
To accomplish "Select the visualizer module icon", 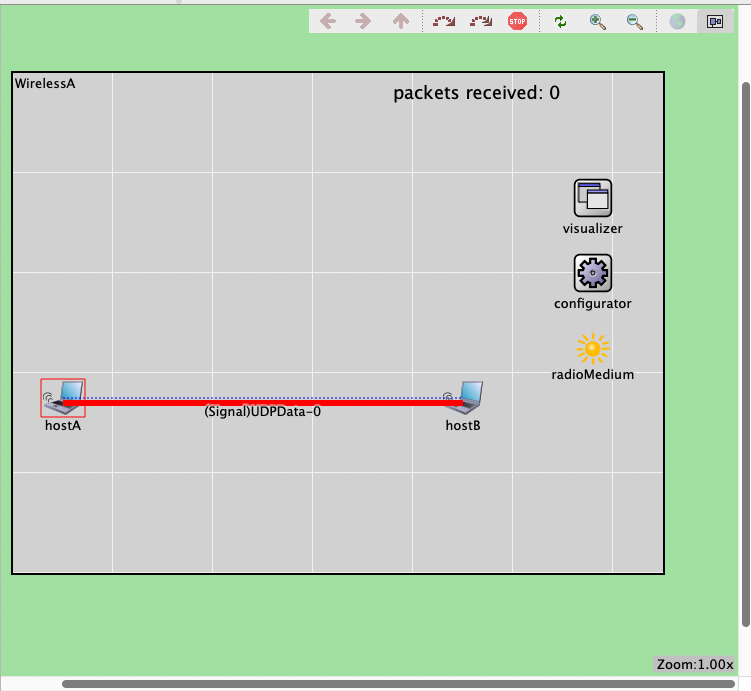I will coord(593,198).
